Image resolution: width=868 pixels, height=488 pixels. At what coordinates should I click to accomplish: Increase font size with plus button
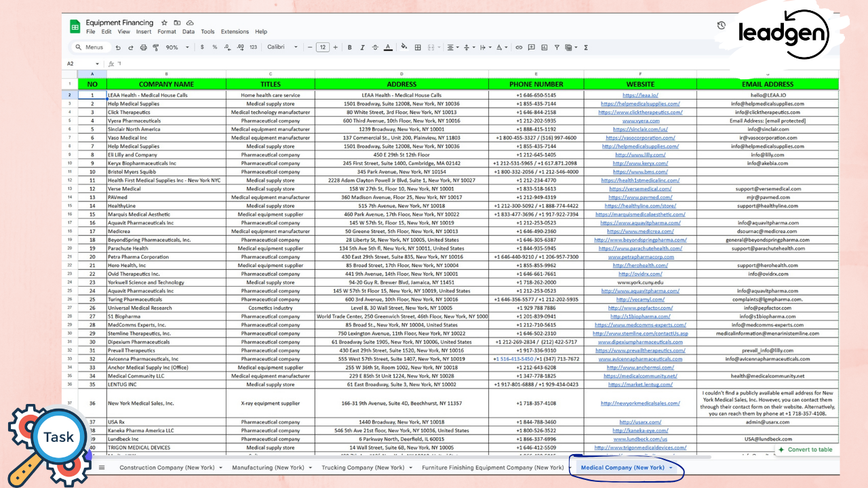point(335,47)
